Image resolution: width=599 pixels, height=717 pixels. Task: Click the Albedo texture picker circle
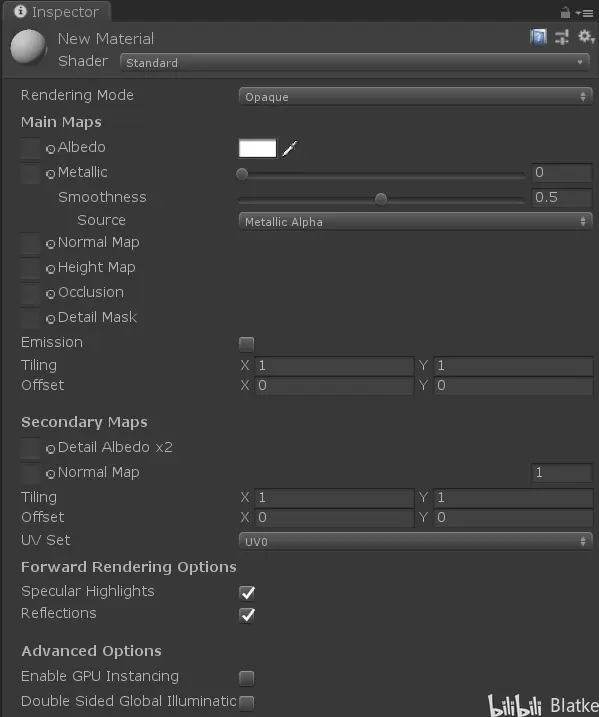[x=50, y=149]
